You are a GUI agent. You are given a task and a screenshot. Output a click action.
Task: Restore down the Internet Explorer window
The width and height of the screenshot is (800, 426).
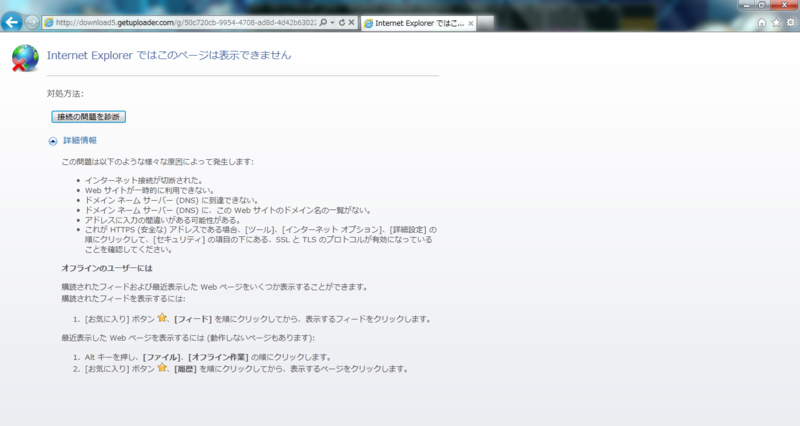(x=761, y=5)
